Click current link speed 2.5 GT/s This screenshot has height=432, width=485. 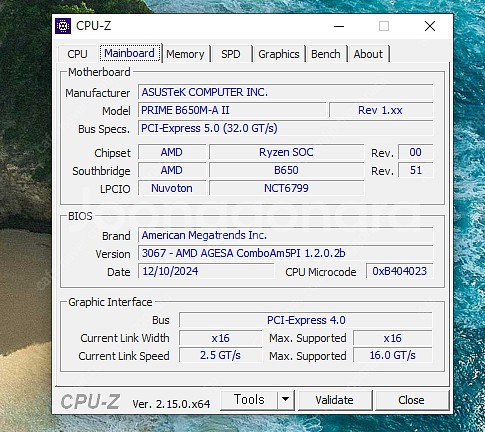(x=220, y=355)
